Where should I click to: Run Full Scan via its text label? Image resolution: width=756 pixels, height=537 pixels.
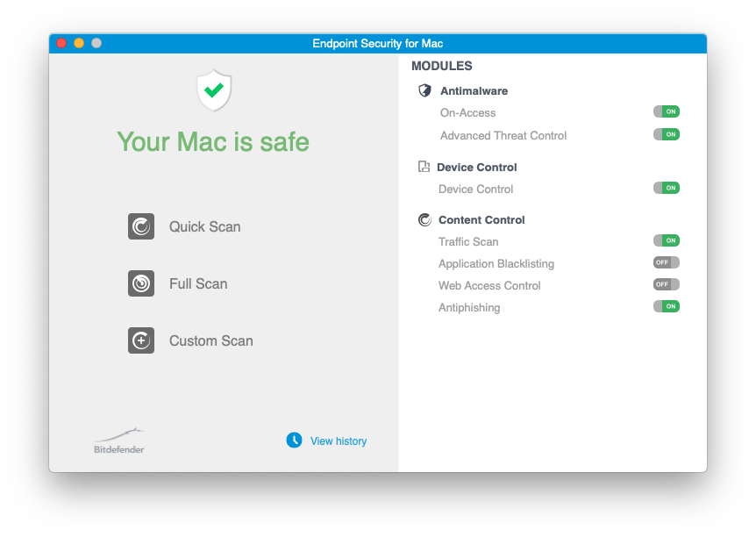click(198, 284)
